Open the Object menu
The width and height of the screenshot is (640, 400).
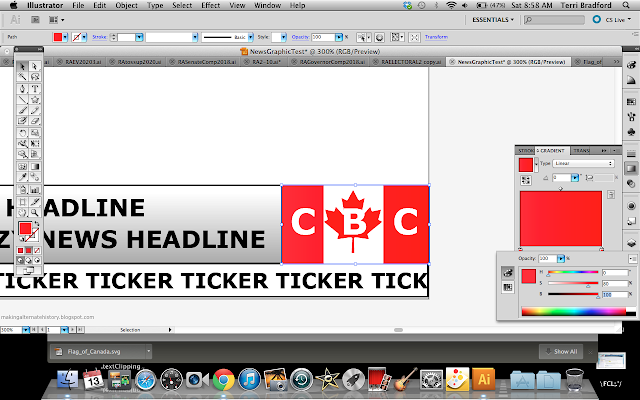pyautogui.click(x=127, y=5)
